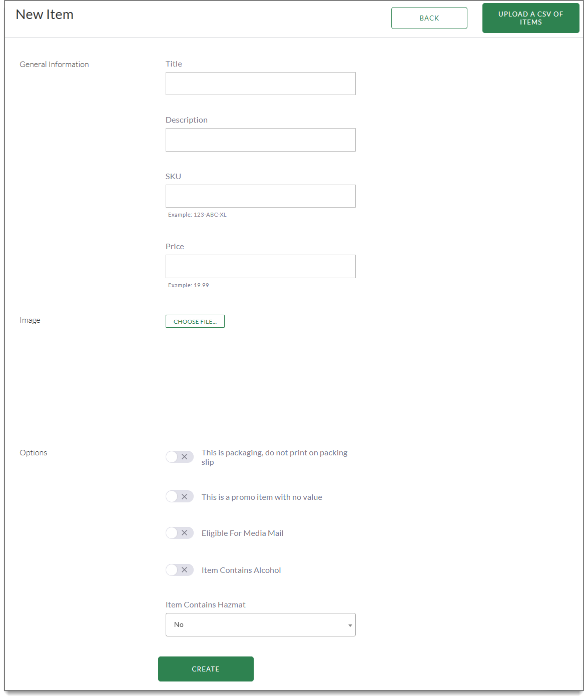The width and height of the screenshot is (588, 700).
Task: Click into the Title input field
Action: (260, 84)
